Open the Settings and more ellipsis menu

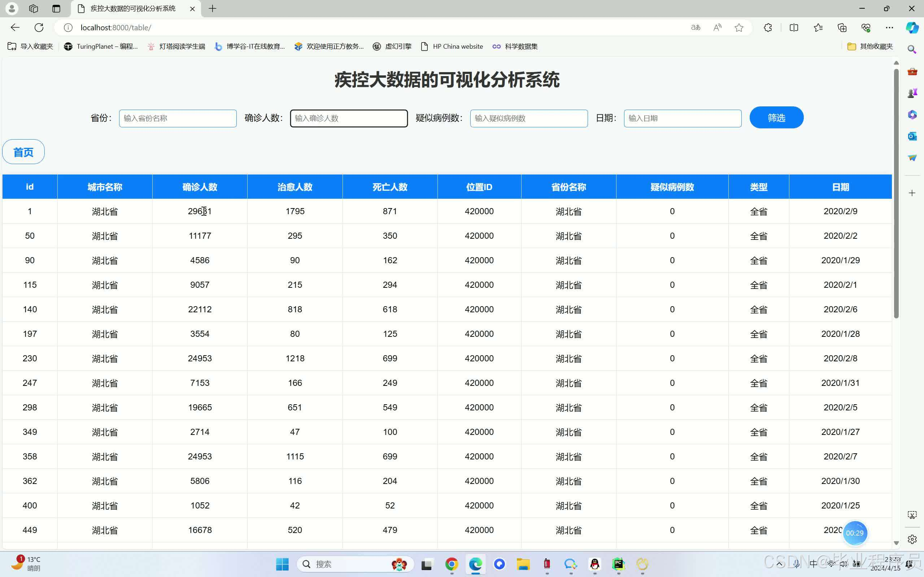tap(889, 27)
